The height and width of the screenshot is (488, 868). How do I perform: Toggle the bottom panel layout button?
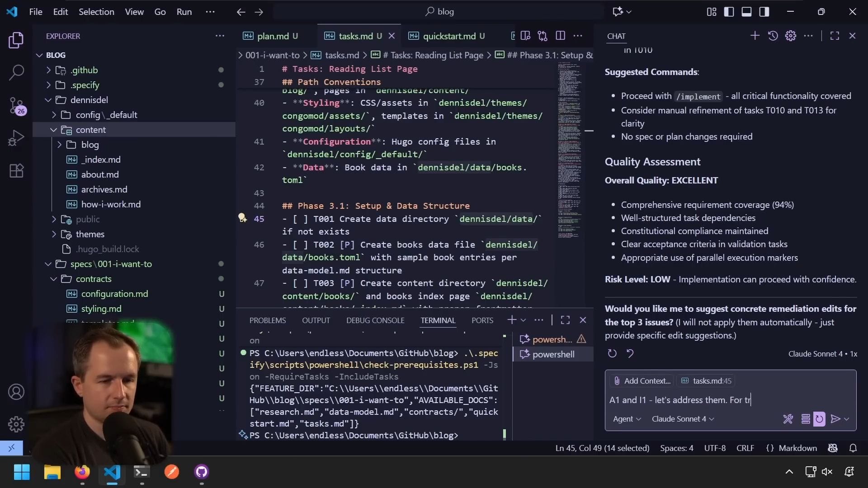tap(746, 12)
